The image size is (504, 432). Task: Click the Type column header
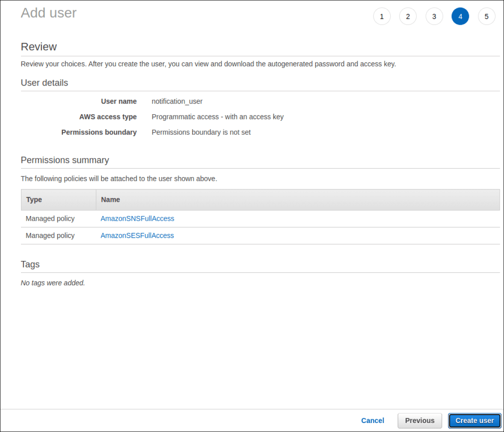click(59, 200)
